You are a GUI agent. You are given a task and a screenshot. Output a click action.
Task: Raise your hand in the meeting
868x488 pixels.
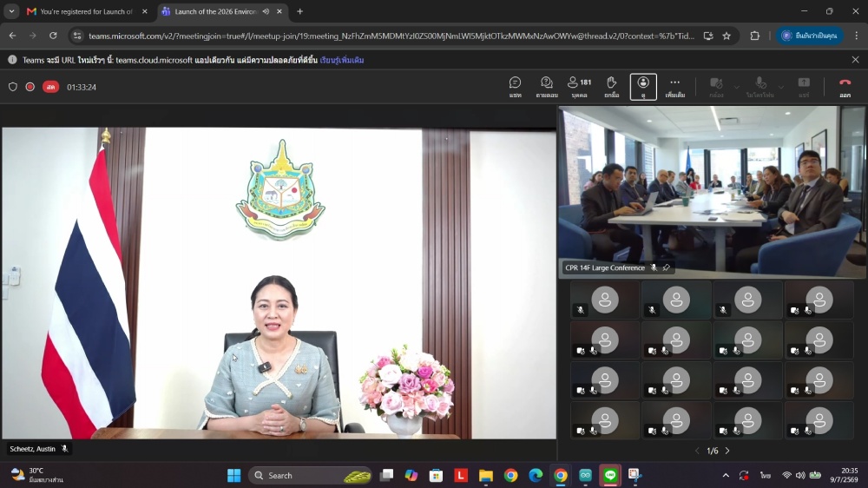611,87
